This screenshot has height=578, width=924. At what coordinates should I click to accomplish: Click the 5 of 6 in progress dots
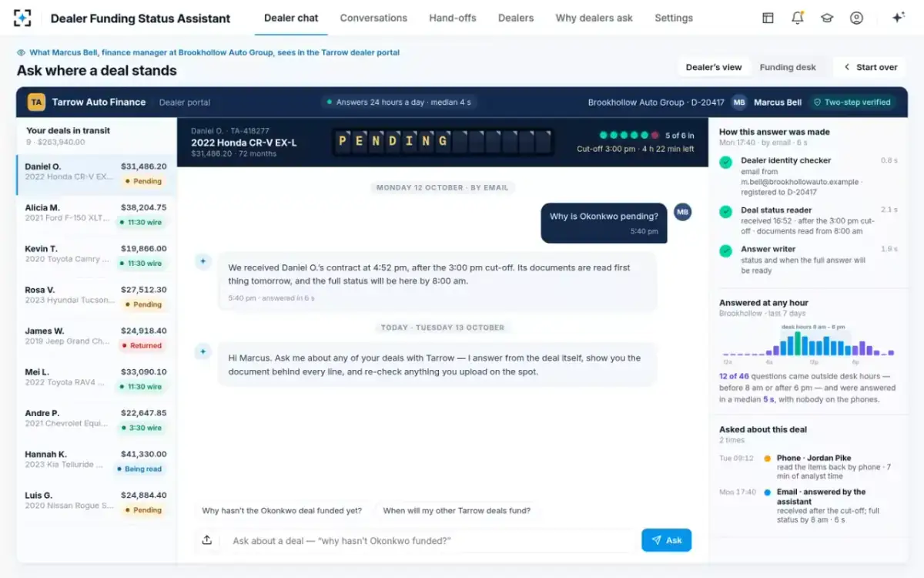point(628,135)
